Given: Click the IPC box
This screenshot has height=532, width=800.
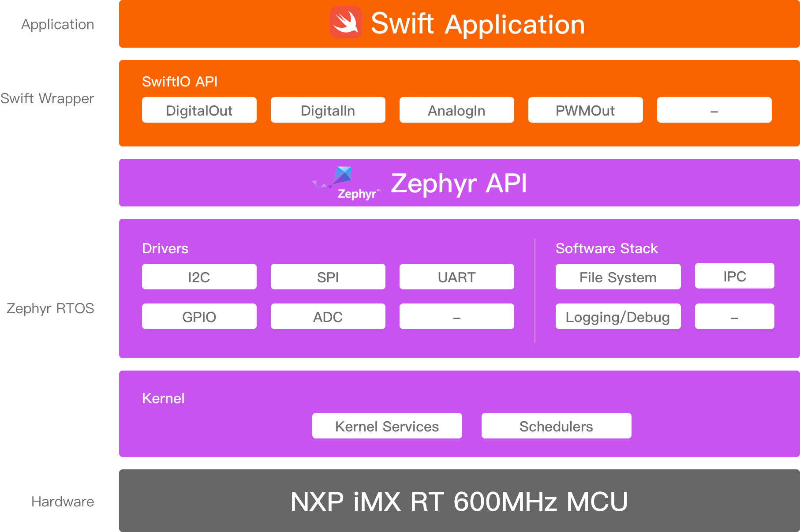Looking at the screenshot, I should coord(735,276).
